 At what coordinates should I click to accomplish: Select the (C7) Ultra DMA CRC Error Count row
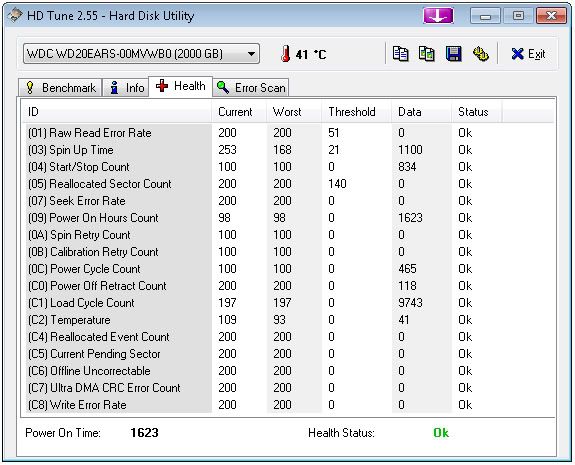(264, 388)
